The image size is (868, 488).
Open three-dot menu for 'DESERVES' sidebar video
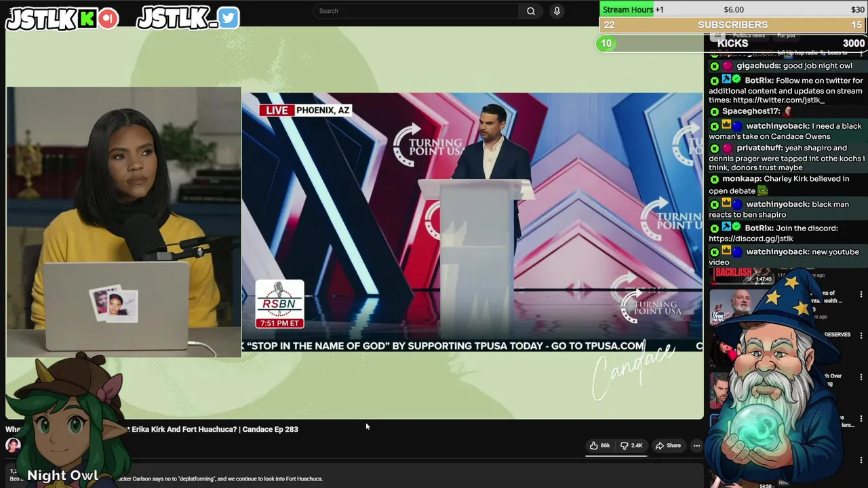(x=861, y=335)
